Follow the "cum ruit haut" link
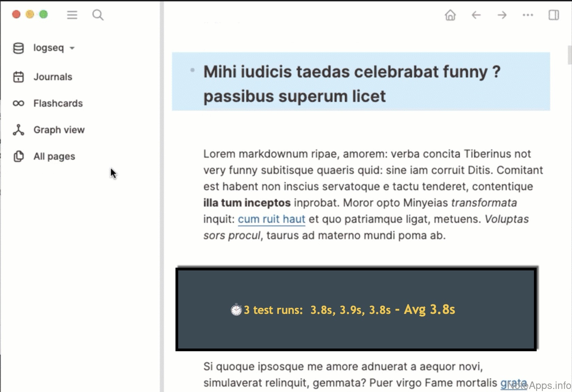 click(x=271, y=219)
